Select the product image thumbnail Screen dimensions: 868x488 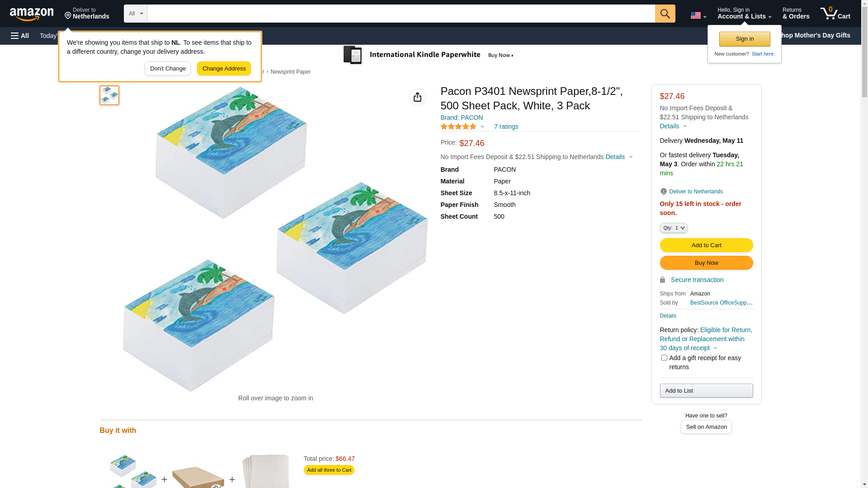point(109,95)
